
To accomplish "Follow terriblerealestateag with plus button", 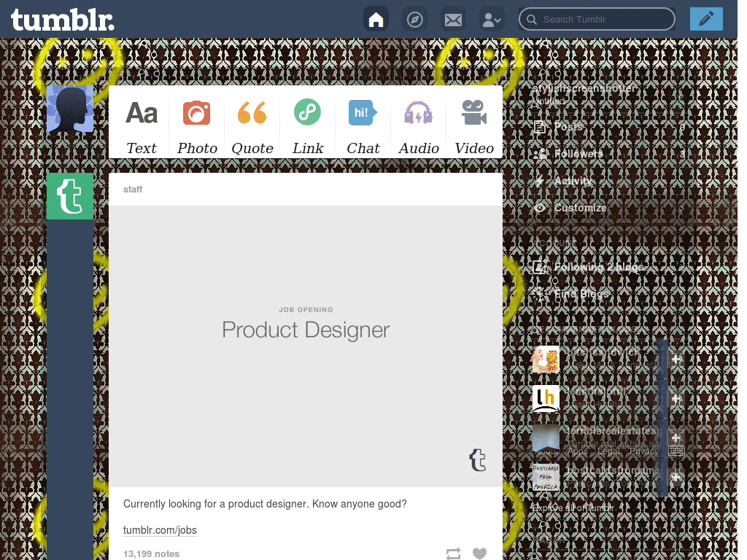I will 676,437.
